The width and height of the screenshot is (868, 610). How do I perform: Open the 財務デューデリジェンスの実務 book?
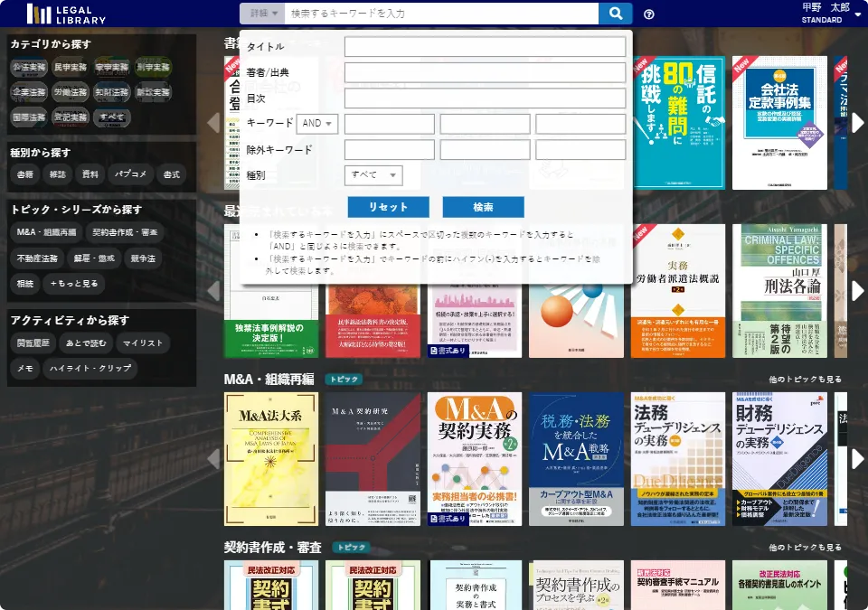pyautogui.click(x=779, y=459)
